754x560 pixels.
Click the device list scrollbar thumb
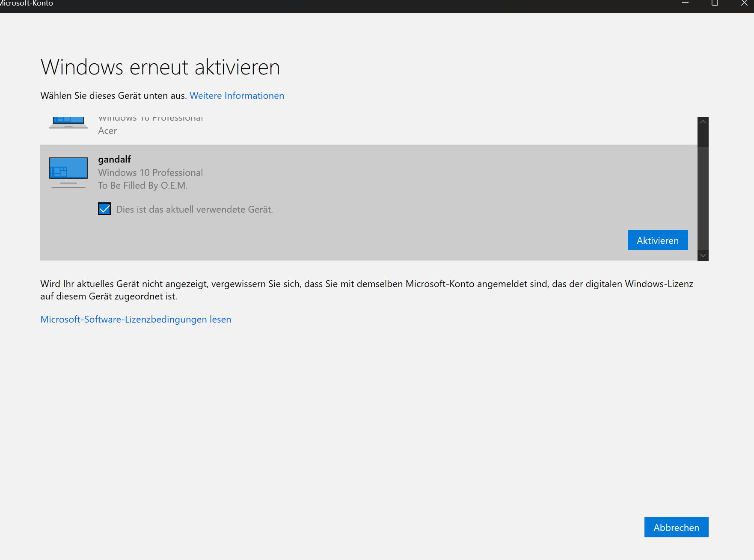703,199
